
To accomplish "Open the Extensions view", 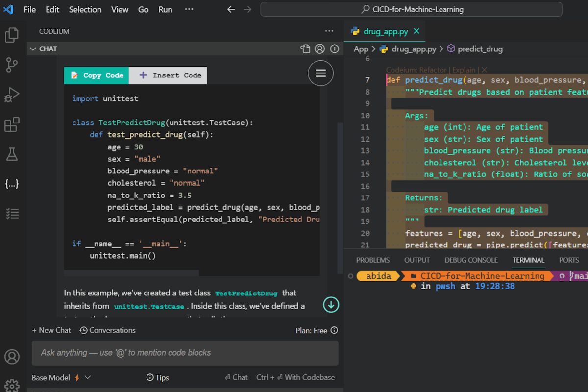I will (x=12, y=124).
